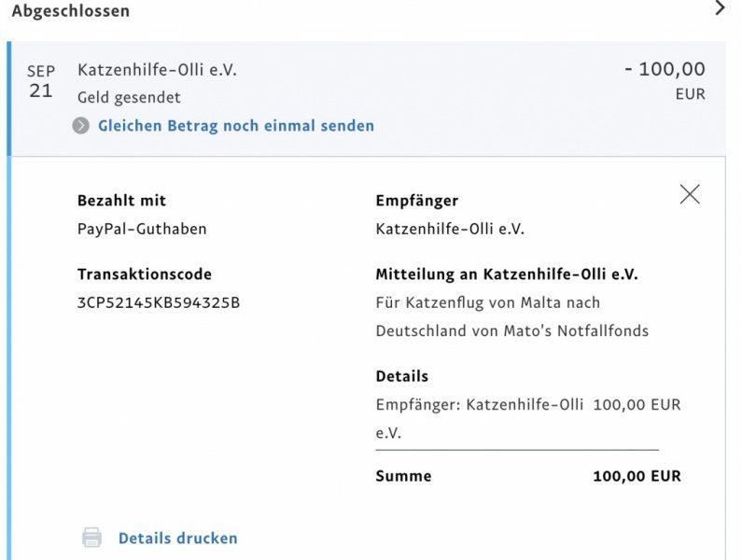Screen dimensions: 742x560
Task: Click the Details heading
Action: (401, 376)
